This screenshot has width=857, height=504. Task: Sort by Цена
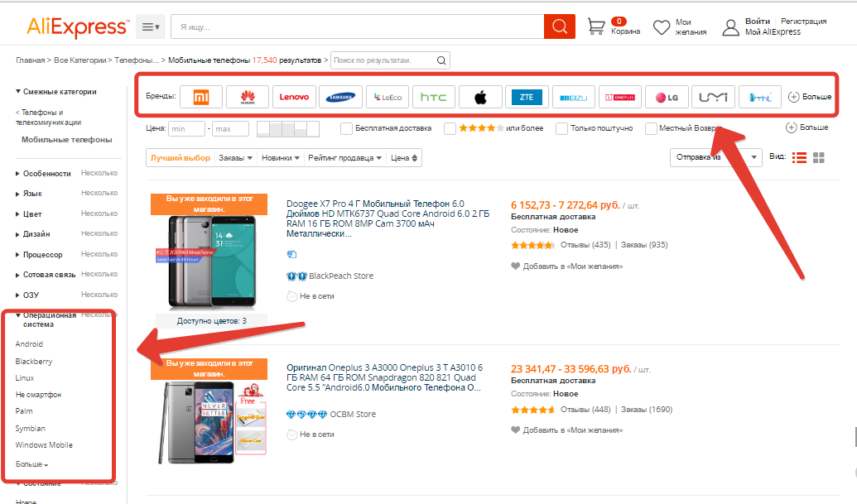point(404,158)
